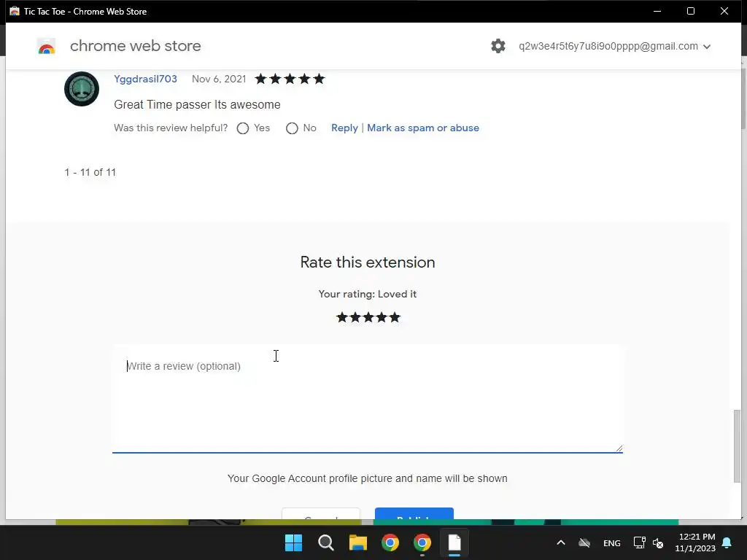Select the review text 'Great Time passer Its awesome'
The width and height of the screenshot is (747, 560).
[x=197, y=105]
